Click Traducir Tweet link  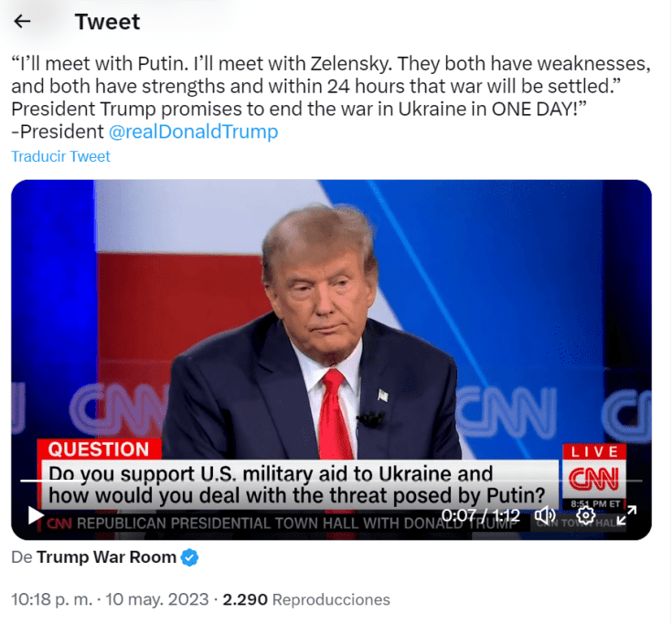point(60,156)
